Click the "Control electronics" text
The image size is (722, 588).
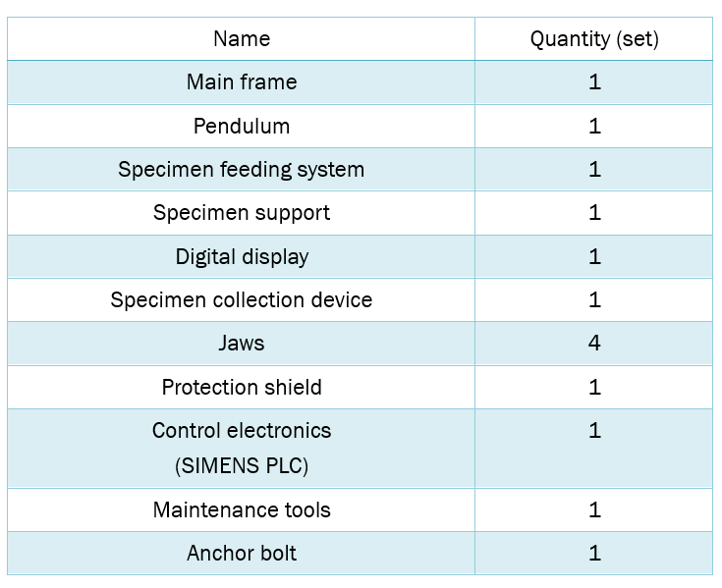pos(242,431)
